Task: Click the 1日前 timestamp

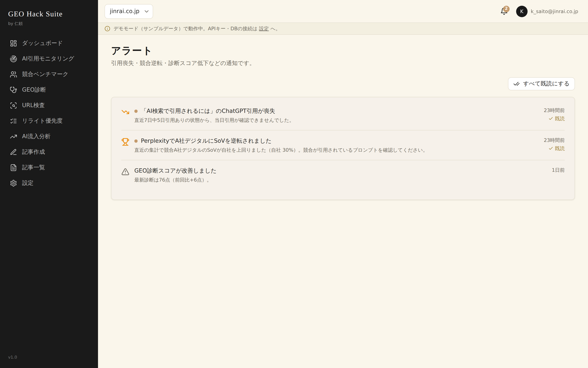Action: [x=558, y=170]
